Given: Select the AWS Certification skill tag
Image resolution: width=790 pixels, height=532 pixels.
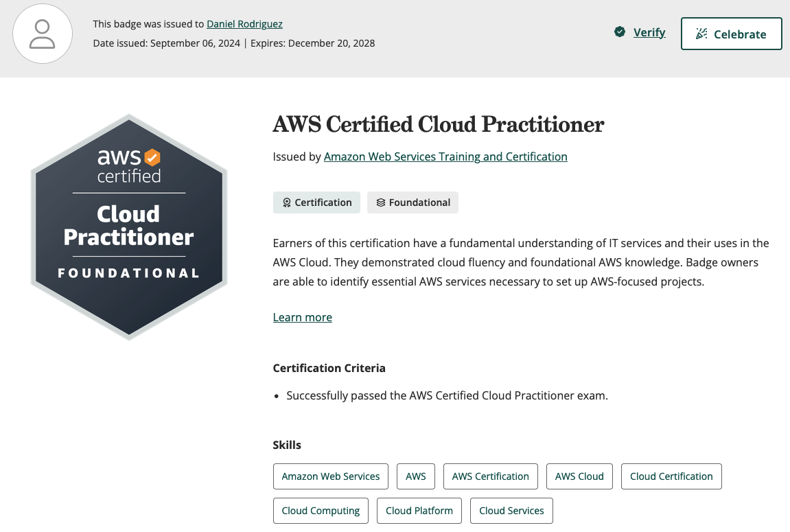Looking at the screenshot, I should [x=490, y=476].
